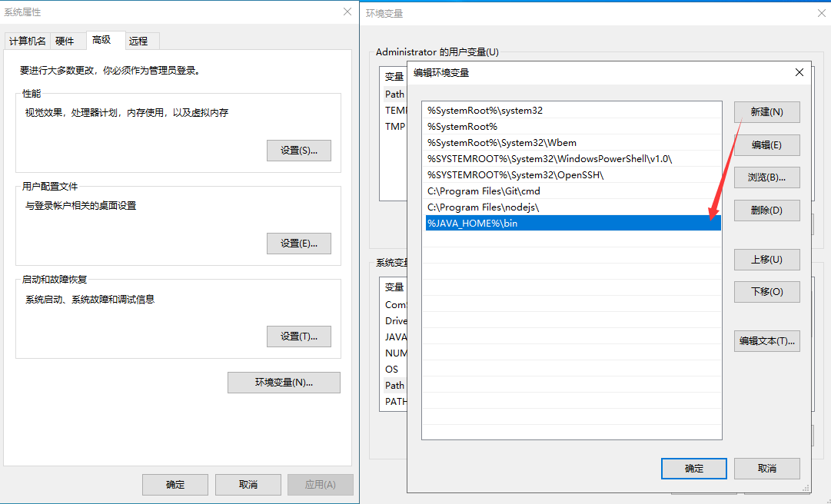Switch to the 计算机名 tab

click(x=28, y=41)
